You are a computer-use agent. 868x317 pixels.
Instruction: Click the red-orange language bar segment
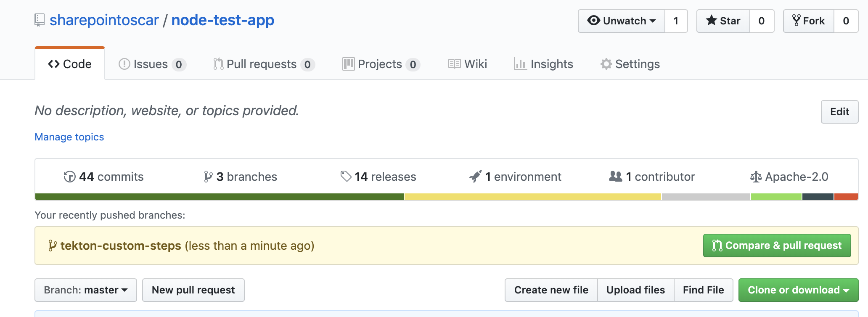[x=846, y=197]
